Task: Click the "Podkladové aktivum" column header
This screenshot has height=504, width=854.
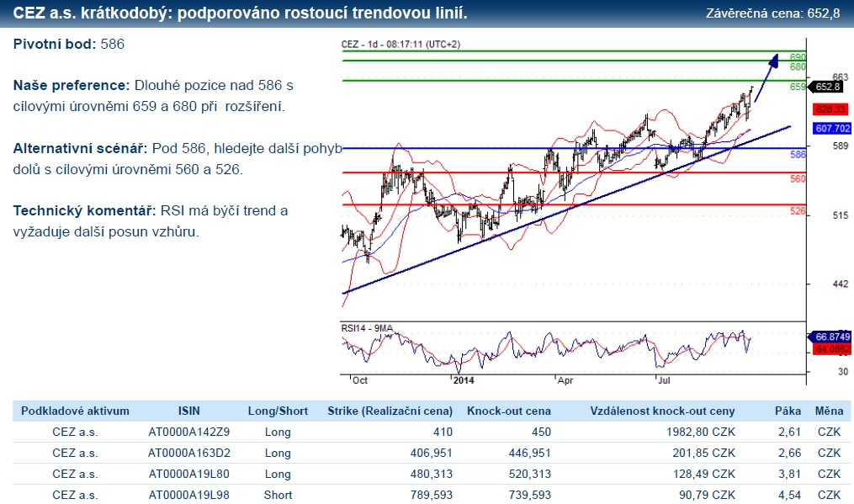Action: click(x=75, y=411)
